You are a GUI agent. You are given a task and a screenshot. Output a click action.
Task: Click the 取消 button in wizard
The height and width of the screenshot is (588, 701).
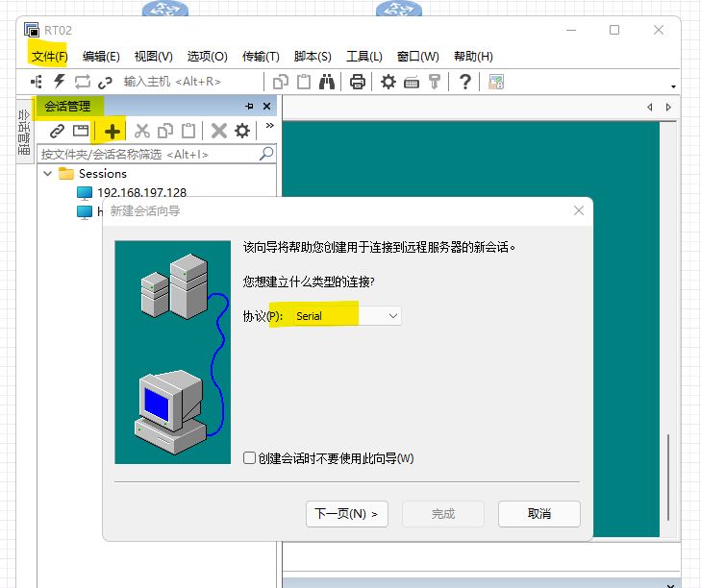click(x=538, y=514)
